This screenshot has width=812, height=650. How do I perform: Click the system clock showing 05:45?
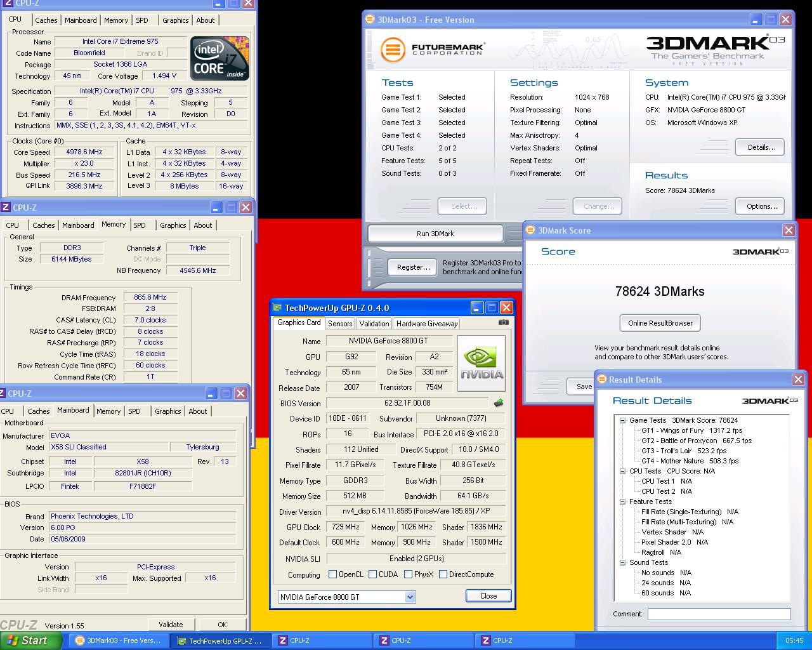[x=794, y=640]
